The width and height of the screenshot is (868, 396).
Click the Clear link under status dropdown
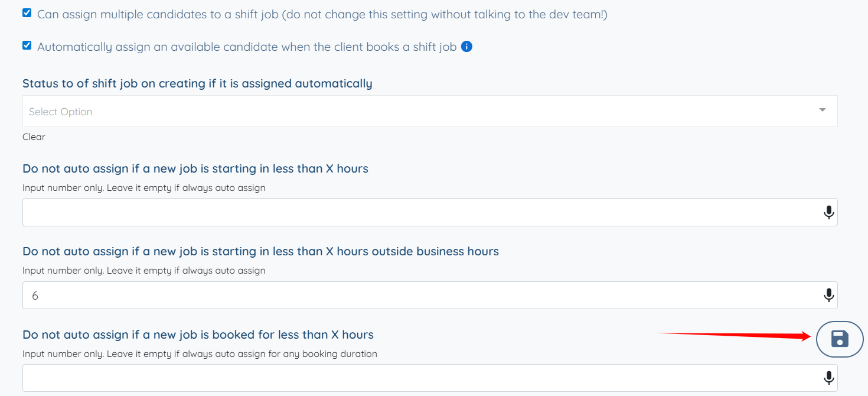click(x=34, y=137)
